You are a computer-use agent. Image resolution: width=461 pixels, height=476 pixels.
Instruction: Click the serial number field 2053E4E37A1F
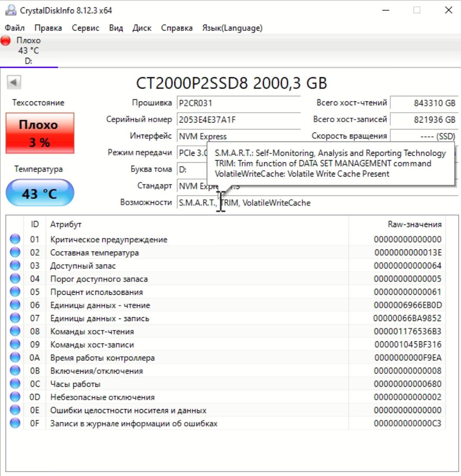[239, 120]
